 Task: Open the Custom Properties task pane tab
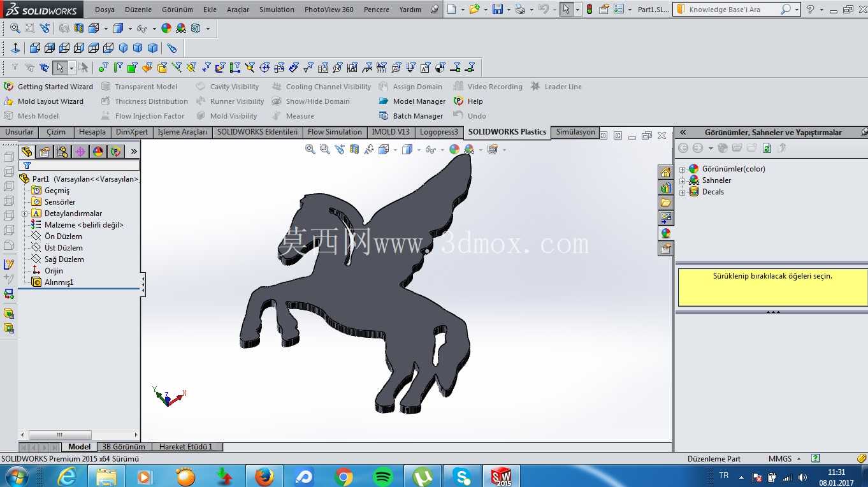pos(665,249)
